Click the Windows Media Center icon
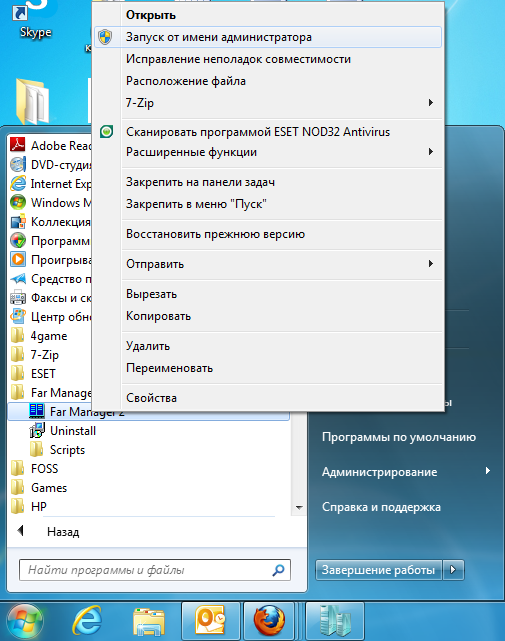Viewport: 505px width, 641px height. click(18, 202)
